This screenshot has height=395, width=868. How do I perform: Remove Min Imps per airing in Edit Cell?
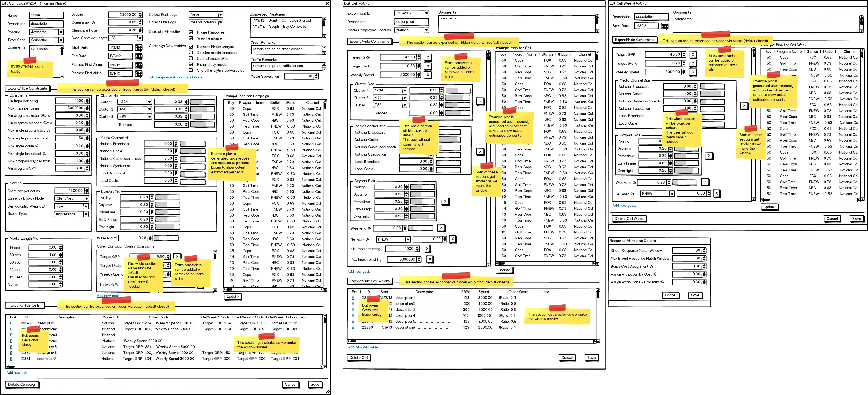pyautogui.click(x=427, y=249)
